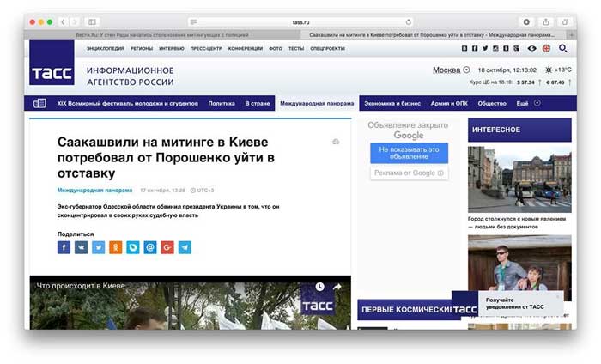The image size is (601, 364).
Task: Click the TASS logo in header
Action: click(52, 72)
